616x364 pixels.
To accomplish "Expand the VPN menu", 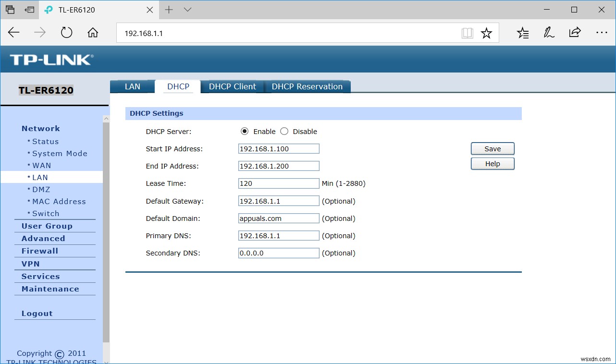I will (x=31, y=264).
